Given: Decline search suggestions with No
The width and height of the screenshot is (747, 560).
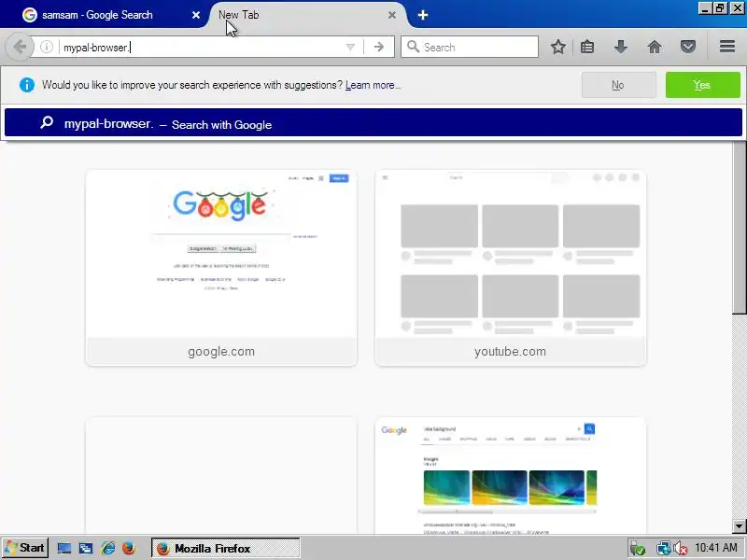Looking at the screenshot, I should pyautogui.click(x=618, y=85).
